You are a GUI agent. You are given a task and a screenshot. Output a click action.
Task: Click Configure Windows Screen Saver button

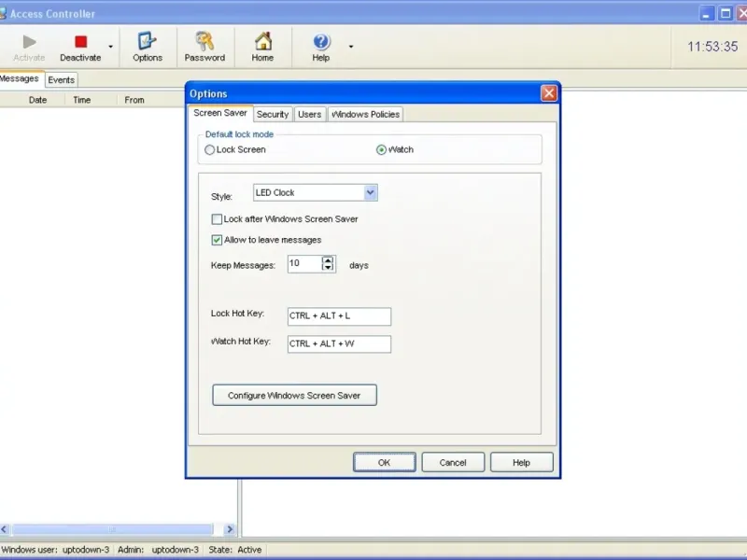click(294, 395)
